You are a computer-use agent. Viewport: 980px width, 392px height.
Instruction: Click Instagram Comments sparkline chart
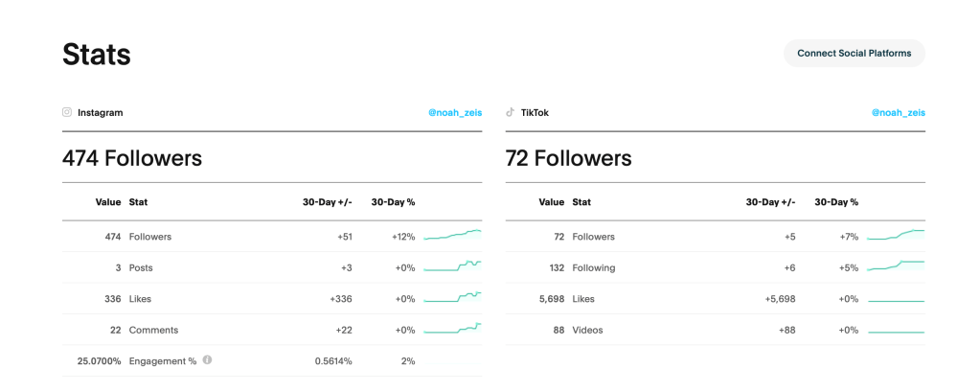(452, 330)
